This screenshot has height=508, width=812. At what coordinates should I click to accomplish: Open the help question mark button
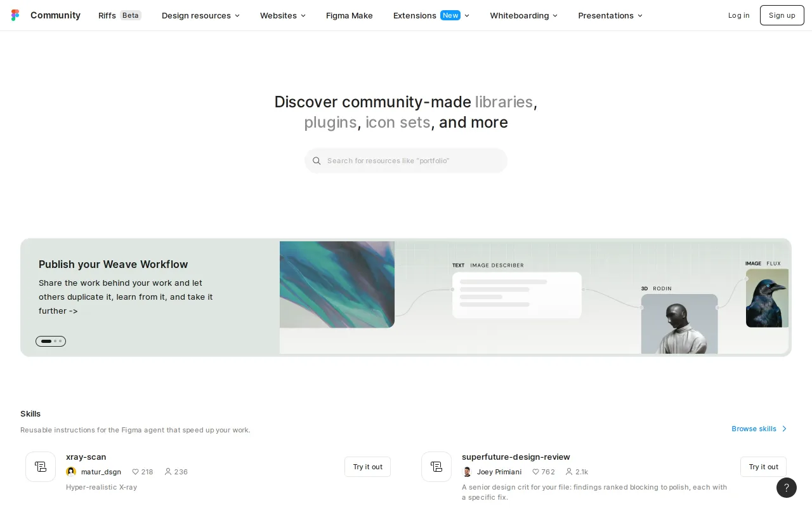pyautogui.click(x=787, y=488)
